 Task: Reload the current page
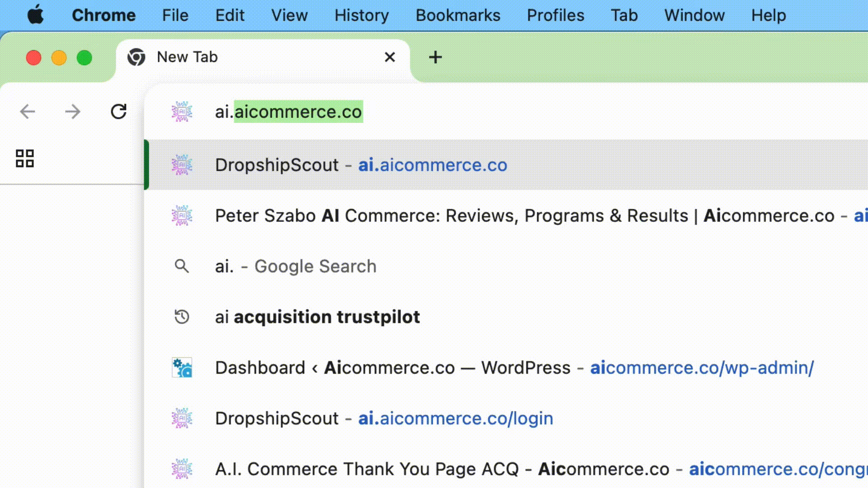click(118, 112)
